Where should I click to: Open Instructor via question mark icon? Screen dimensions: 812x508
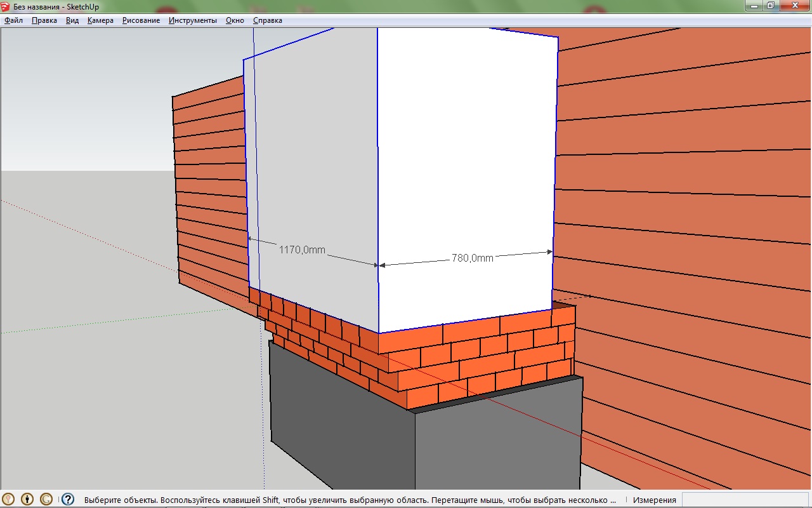click(x=68, y=499)
